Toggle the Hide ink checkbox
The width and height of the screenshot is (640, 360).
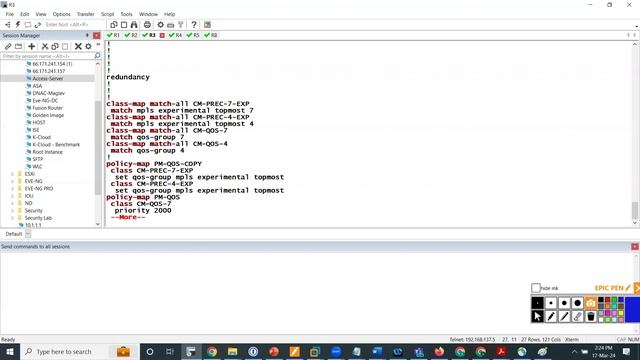coord(536,288)
